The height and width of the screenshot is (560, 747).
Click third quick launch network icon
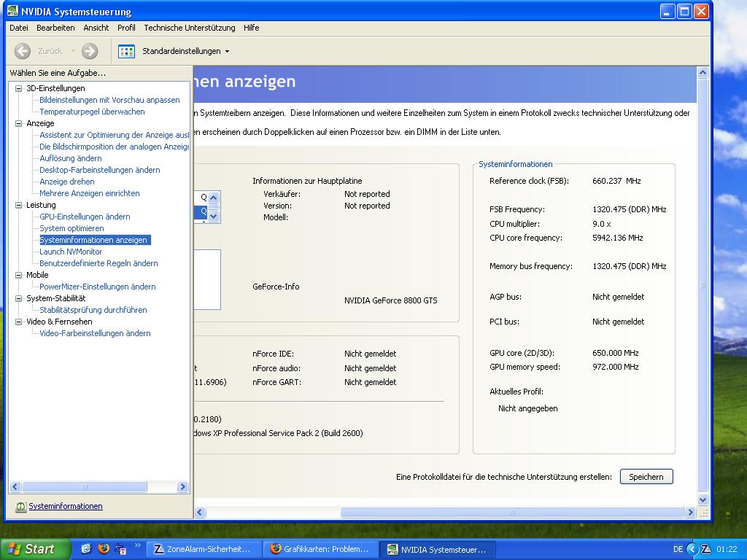[120, 549]
